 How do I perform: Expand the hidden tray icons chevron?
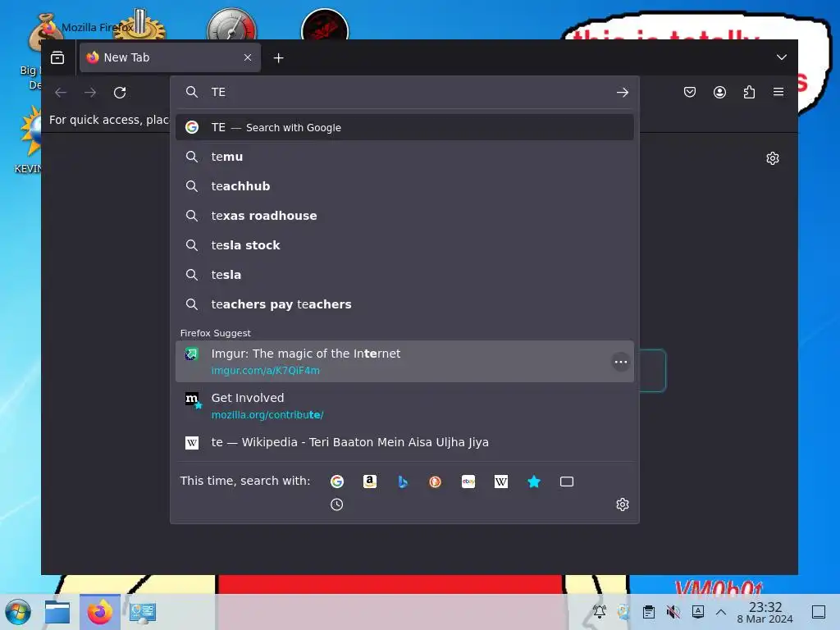[721, 612]
